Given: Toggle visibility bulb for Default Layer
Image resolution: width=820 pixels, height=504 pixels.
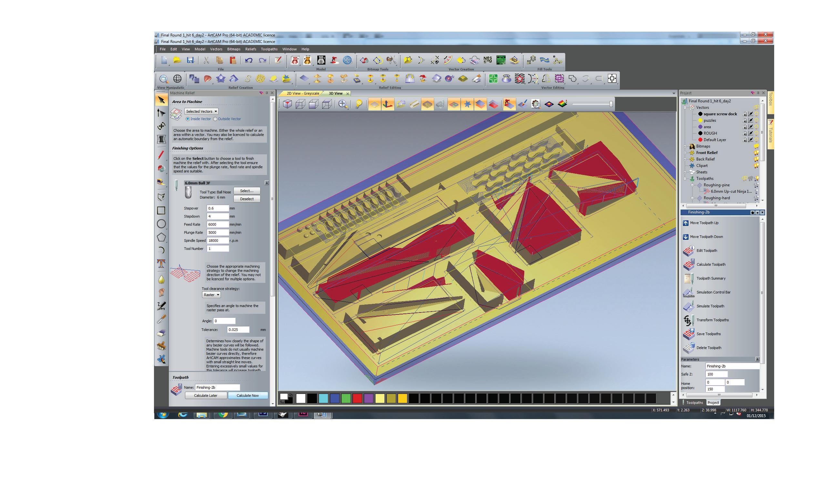Looking at the screenshot, I should point(757,140).
